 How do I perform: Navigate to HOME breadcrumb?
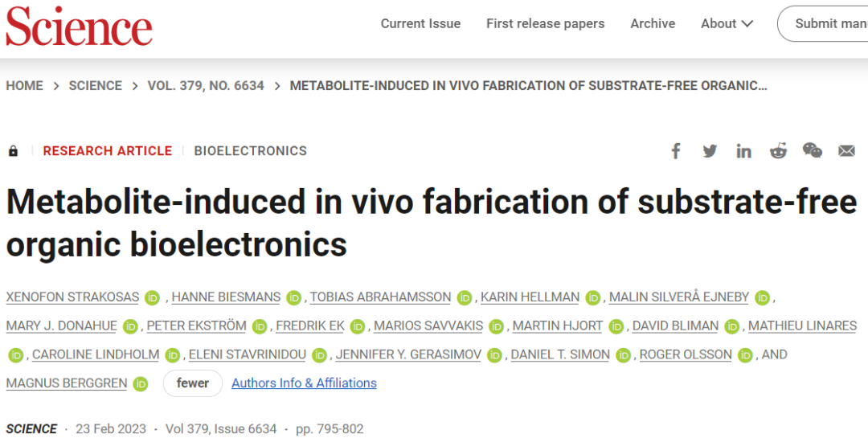click(24, 86)
